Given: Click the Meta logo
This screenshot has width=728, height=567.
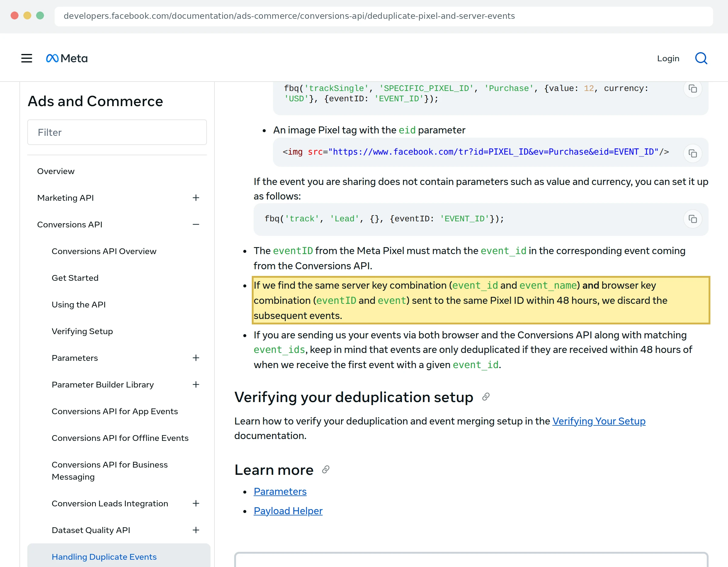Looking at the screenshot, I should [67, 58].
